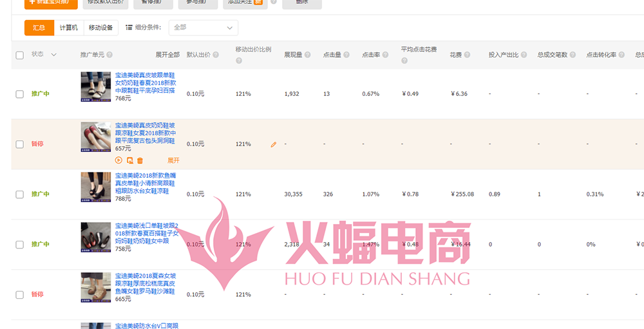This screenshot has width=644, height=329.
Task: Click the spend value ￥255.08
Action: tap(462, 194)
